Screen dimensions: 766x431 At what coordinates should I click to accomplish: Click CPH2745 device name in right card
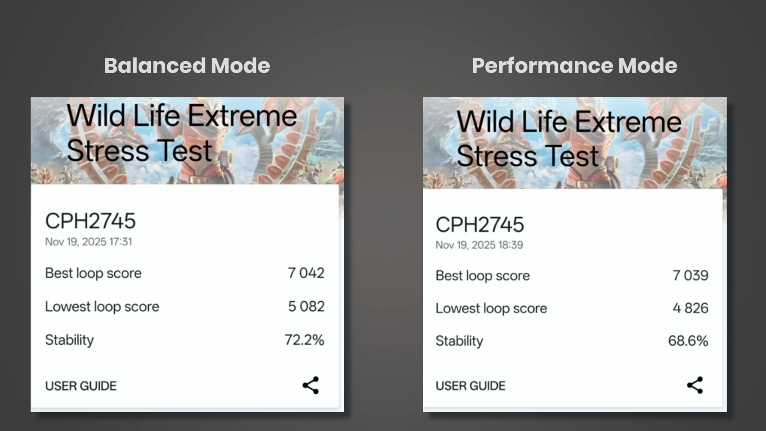coord(480,224)
